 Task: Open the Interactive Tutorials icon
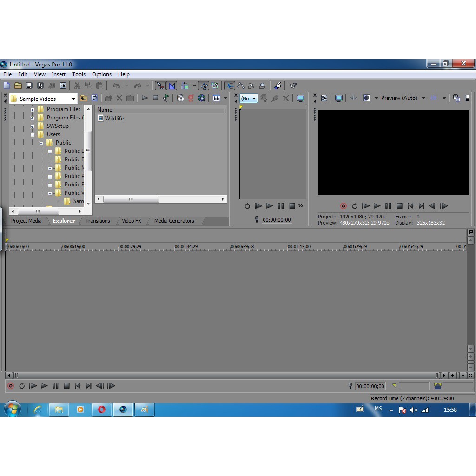pyautogui.click(x=278, y=86)
